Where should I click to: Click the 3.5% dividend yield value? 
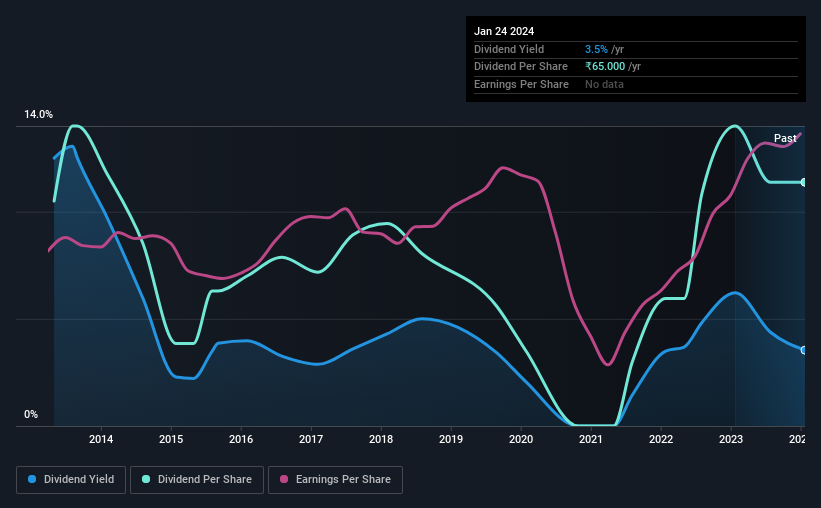(x=596, y=49)
